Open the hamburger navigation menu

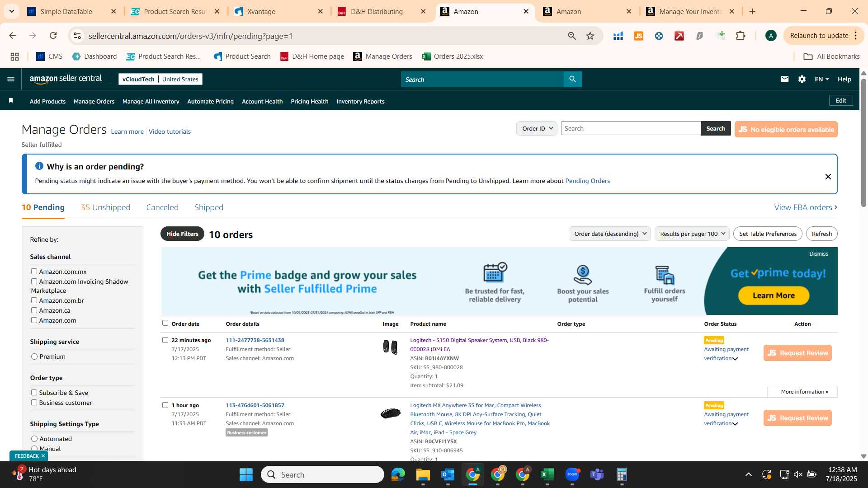click(x=11, y=79)
